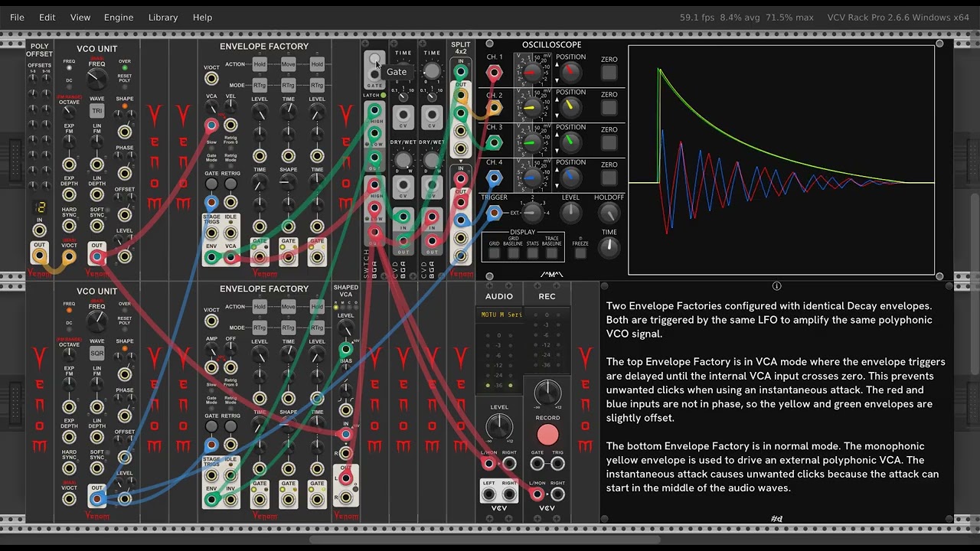Click the Switch module manual Gate button

pos(374,60)
